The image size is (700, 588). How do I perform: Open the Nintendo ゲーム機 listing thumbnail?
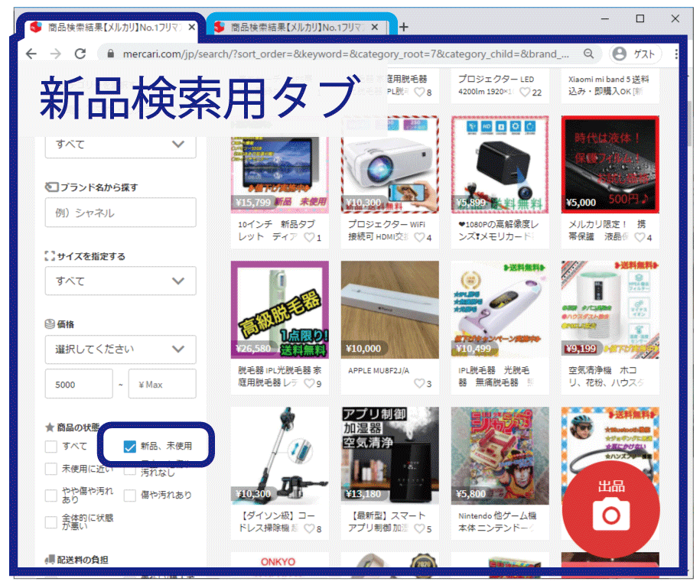click(500, 456)
